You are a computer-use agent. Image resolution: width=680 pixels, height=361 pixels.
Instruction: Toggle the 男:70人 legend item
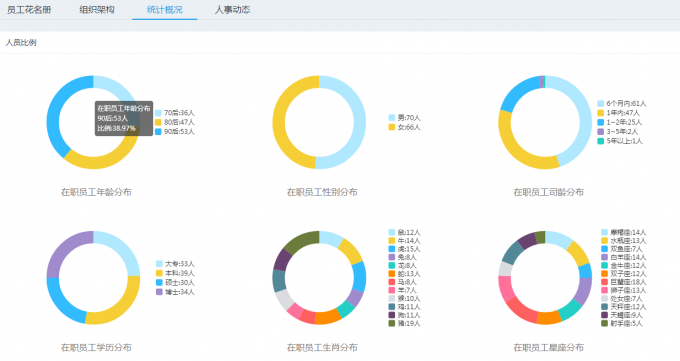[404, 118]
